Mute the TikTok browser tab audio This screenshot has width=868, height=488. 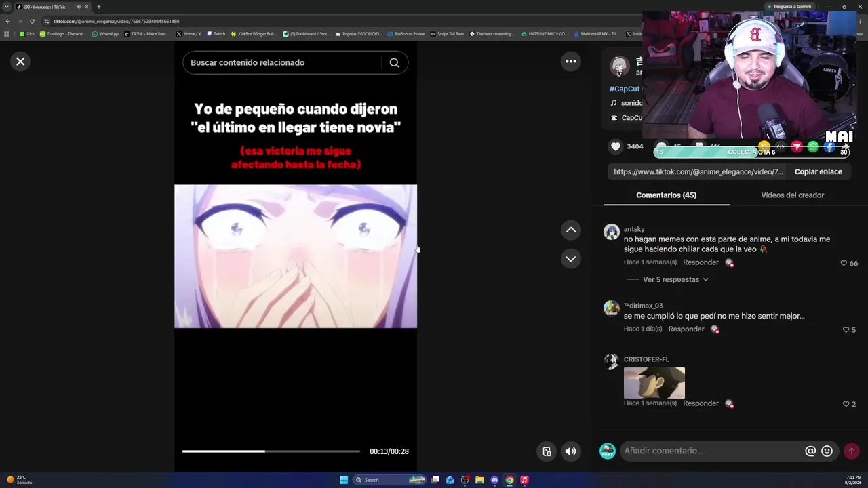[x=79, y=7]
